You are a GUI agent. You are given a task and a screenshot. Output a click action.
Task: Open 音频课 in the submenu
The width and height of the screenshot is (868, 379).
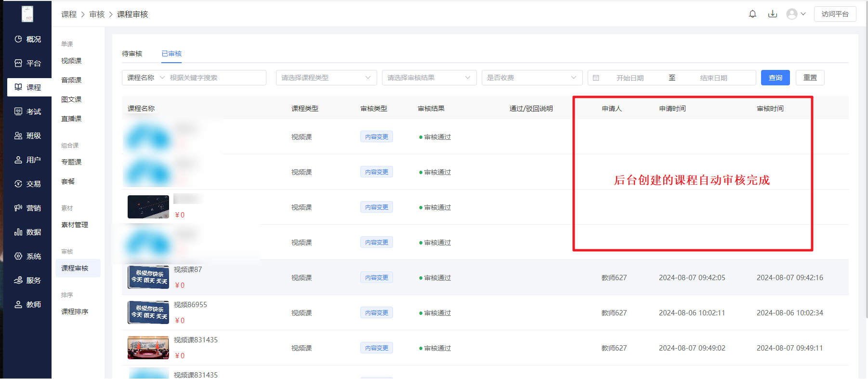(71, 80)
